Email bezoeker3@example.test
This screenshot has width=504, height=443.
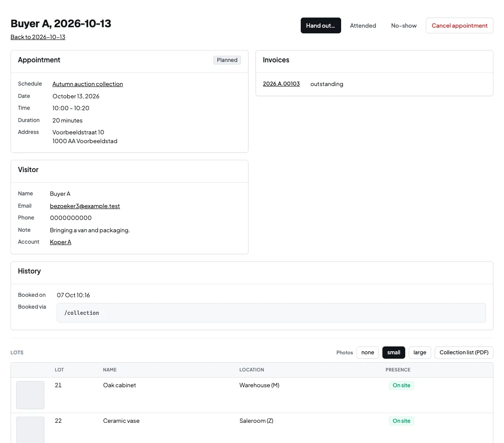coord(85,206)
